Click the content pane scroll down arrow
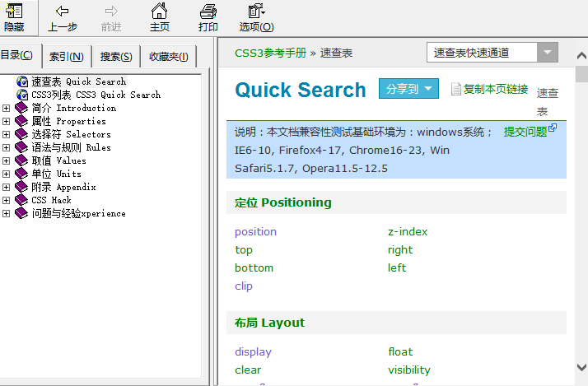588x386 pixels. click(x=581, y=366)
